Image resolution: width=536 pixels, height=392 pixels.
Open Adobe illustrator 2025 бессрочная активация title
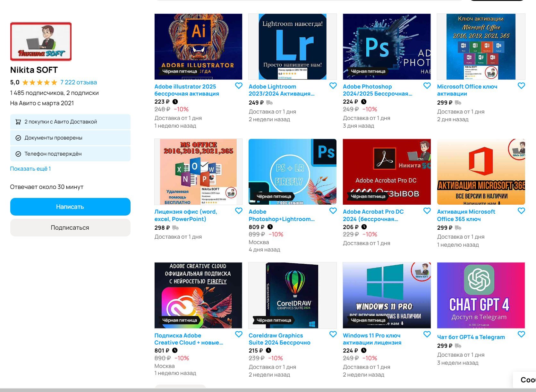click(x=187, y=90)
